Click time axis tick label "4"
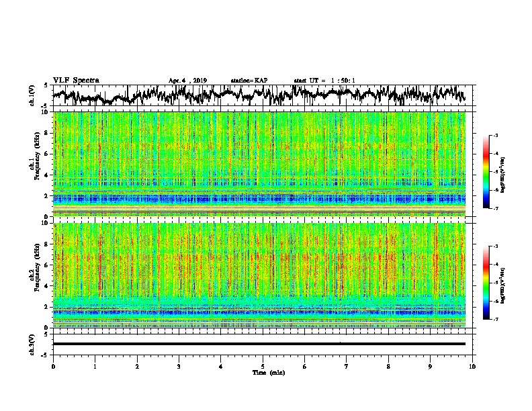532x411 pixels. pyautogui.click(x=221, y=366)
